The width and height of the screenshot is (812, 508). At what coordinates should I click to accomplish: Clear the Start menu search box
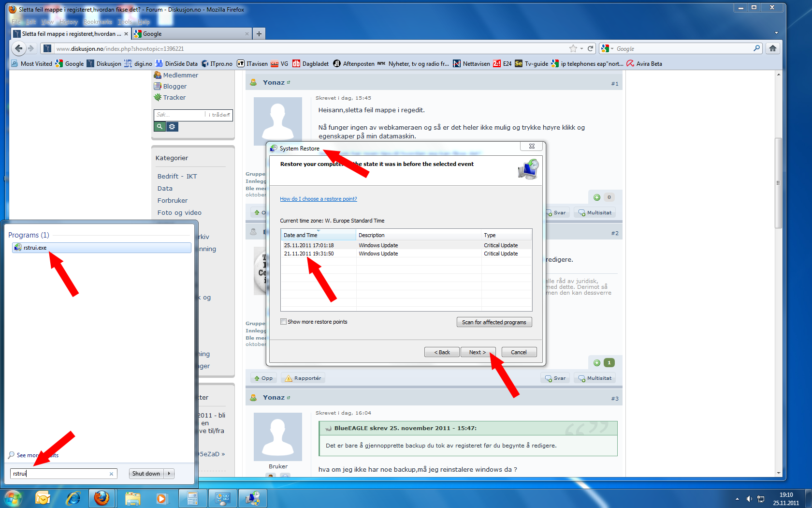111,474
